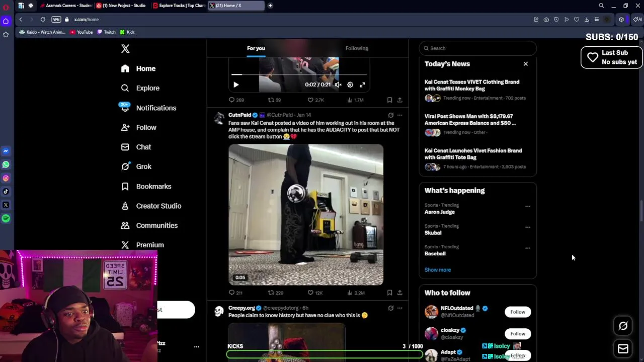Switch to New Project - Studio browser tab
Viewport: 644px width, 362px height.
coord(121,6)
